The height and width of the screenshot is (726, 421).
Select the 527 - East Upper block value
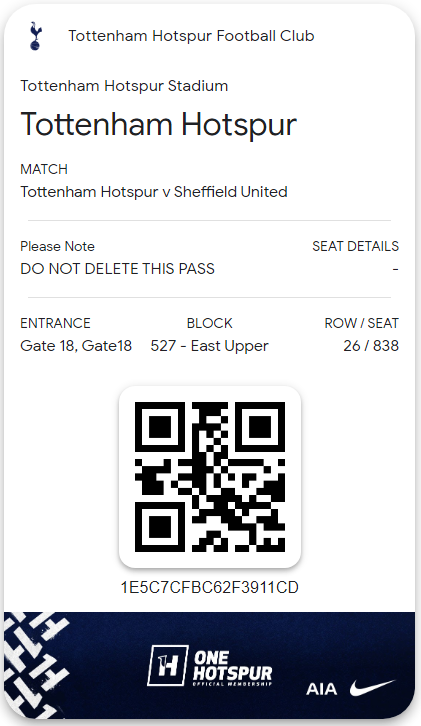coord(209,345)
